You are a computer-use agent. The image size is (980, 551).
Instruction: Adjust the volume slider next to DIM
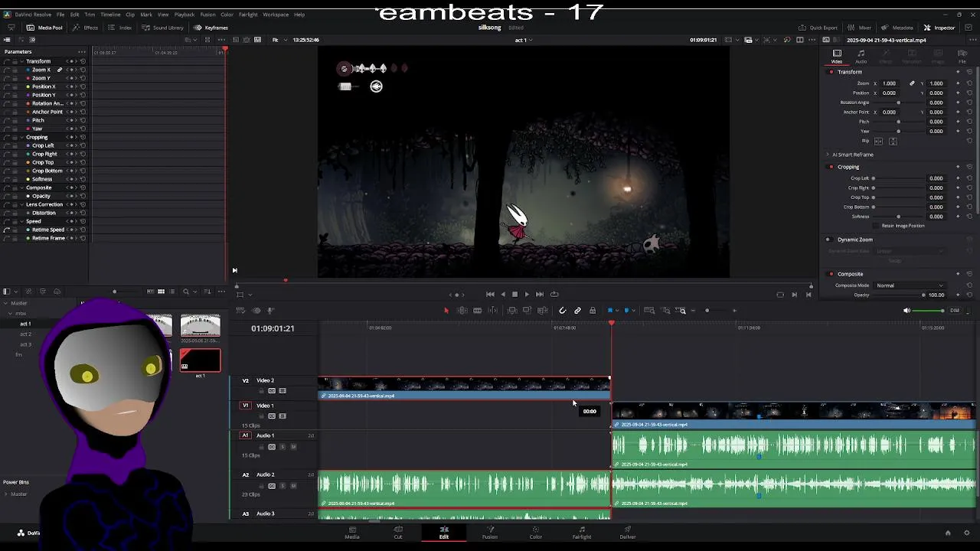pos(929,311)
